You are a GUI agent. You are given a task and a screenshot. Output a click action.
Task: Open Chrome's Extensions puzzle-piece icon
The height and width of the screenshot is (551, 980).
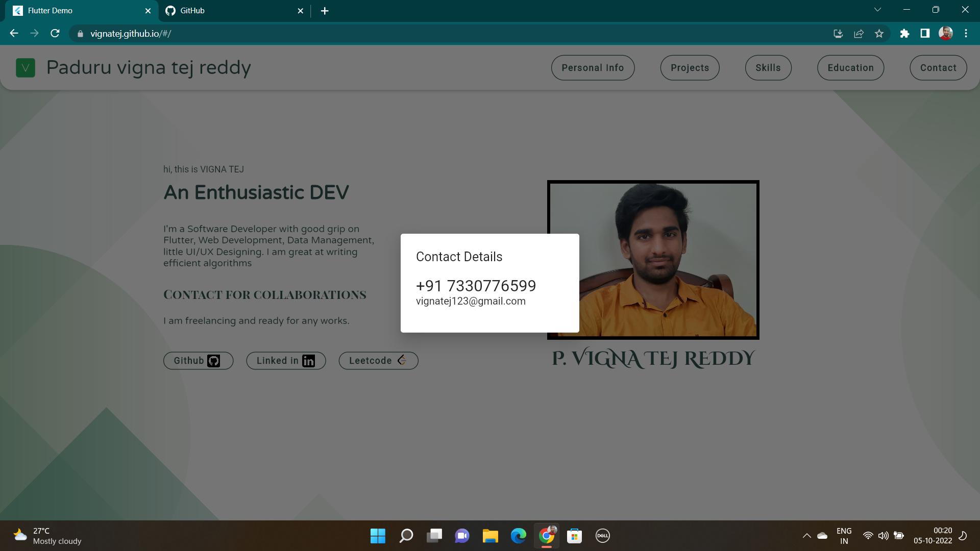(x=905, y=33)
